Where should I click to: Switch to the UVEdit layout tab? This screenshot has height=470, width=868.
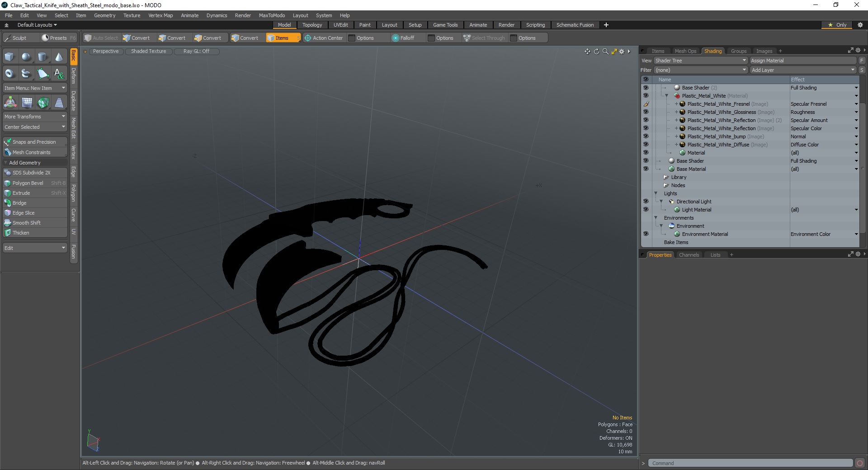point(340,25)
